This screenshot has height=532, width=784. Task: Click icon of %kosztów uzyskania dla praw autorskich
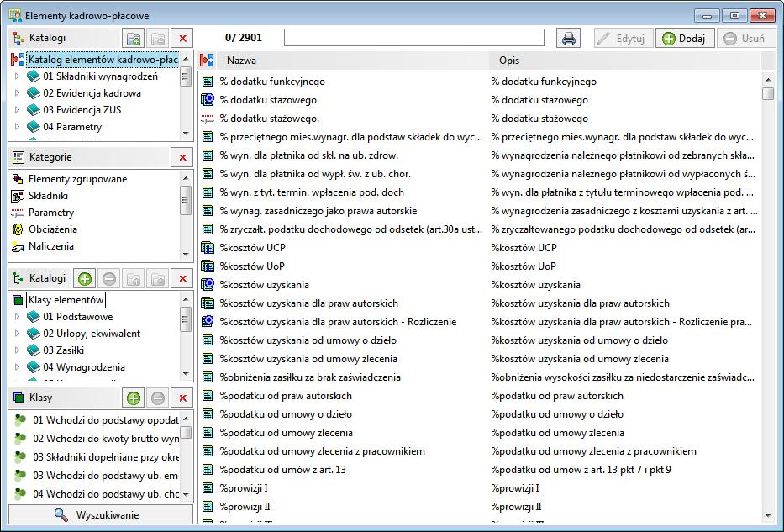coord(208,303)
